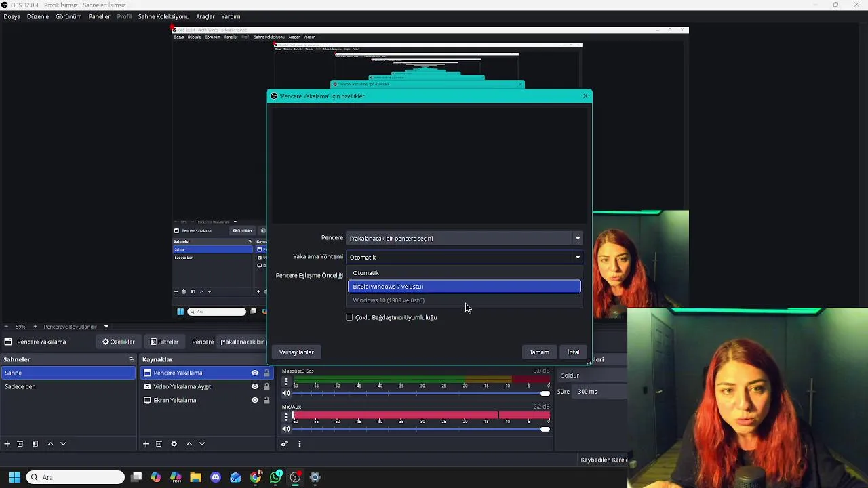Reset settings with Varsayılanlar button
The height and width of the screenshot is (488, 868).
pos(296,352)
